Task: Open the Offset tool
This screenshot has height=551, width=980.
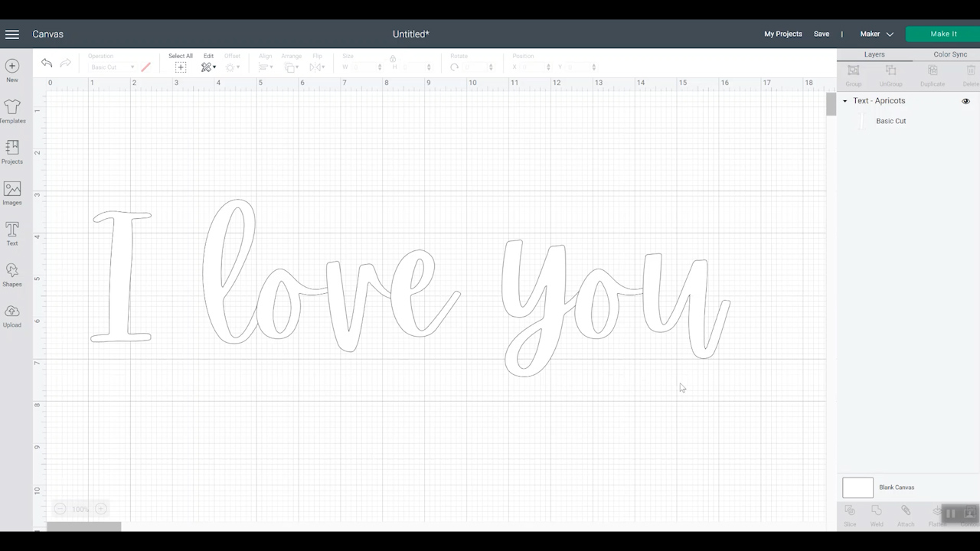Action: click(231, 67)
